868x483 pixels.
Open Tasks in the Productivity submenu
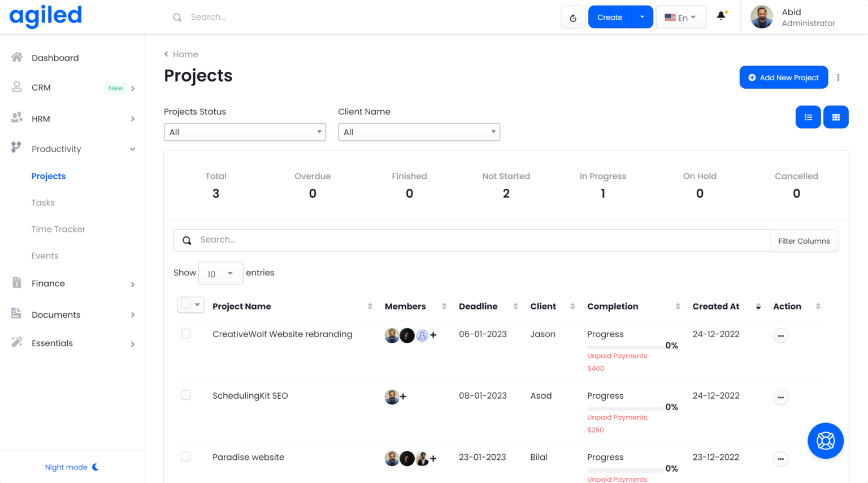pos(43,202)
